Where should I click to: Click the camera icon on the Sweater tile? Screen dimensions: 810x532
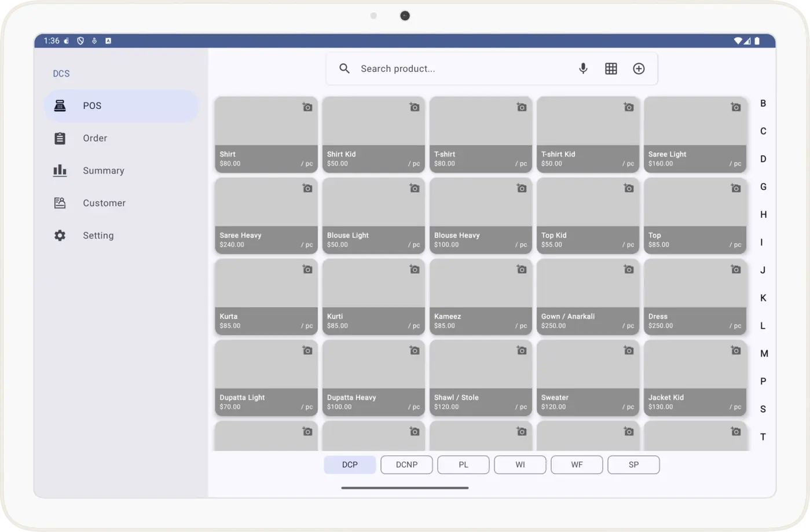pyautogui.click(x=628, y=350)
